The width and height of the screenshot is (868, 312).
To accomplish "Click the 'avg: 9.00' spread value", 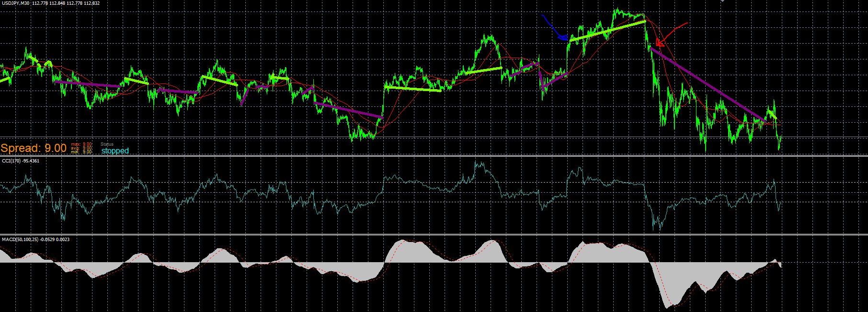I will [x=81, y=148].
